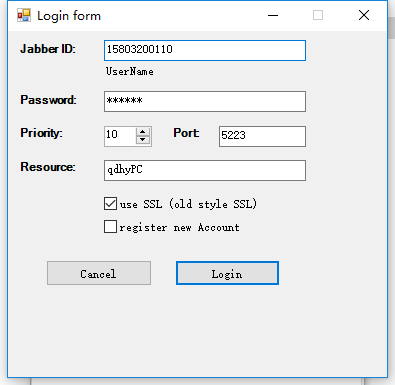Click the Resource field containing qdhyPC

tap(205, 170)
